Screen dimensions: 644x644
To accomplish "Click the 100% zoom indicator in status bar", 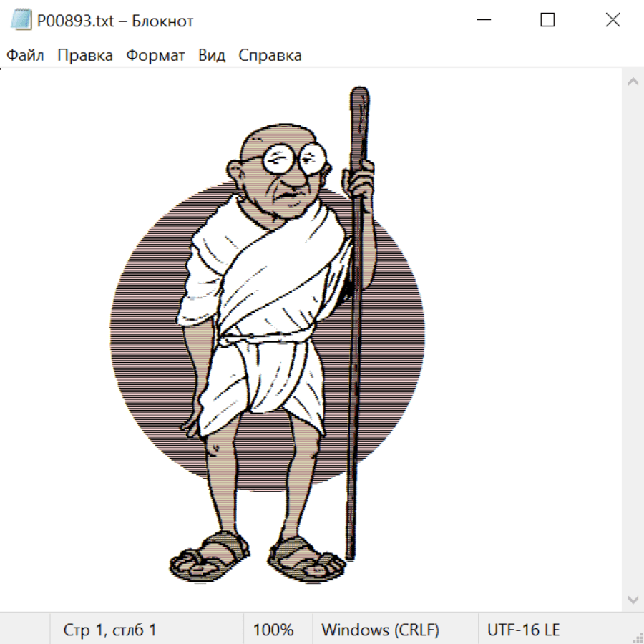I will click(x=273, y=630).
